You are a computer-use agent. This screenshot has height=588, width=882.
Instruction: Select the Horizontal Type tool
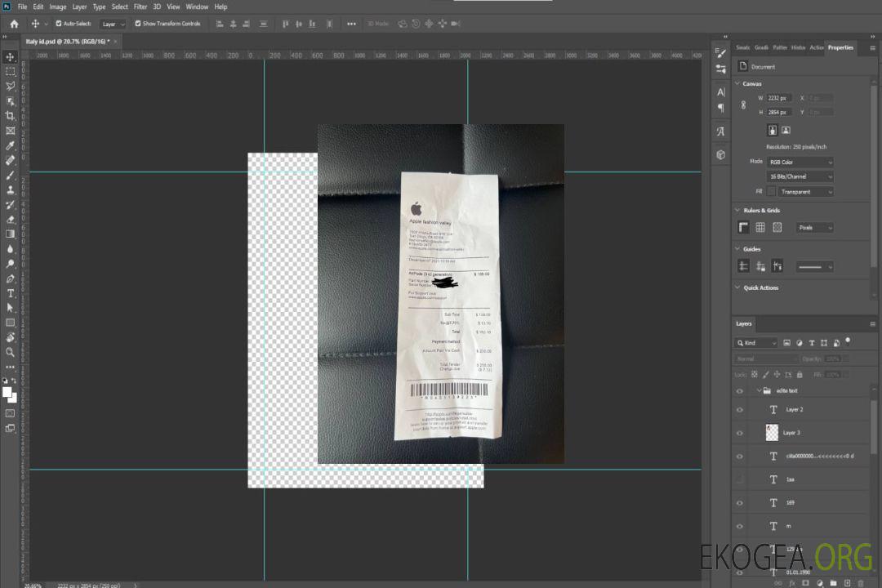(x=11, y=293)
